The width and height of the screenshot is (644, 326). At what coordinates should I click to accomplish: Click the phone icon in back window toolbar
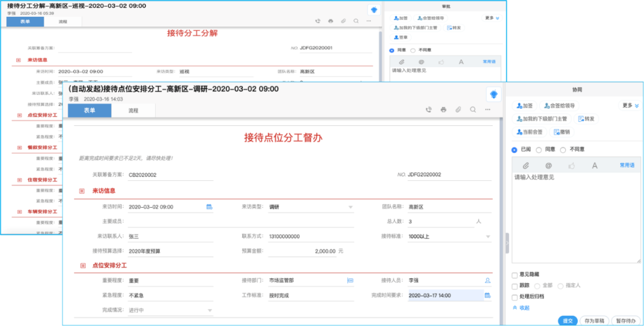click(318, 21)
